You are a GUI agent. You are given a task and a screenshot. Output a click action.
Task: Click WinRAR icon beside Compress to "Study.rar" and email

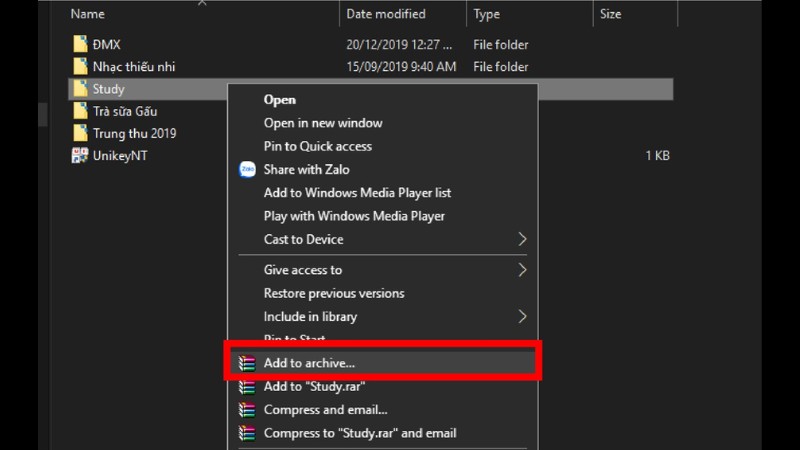click(x=247, y=433)
